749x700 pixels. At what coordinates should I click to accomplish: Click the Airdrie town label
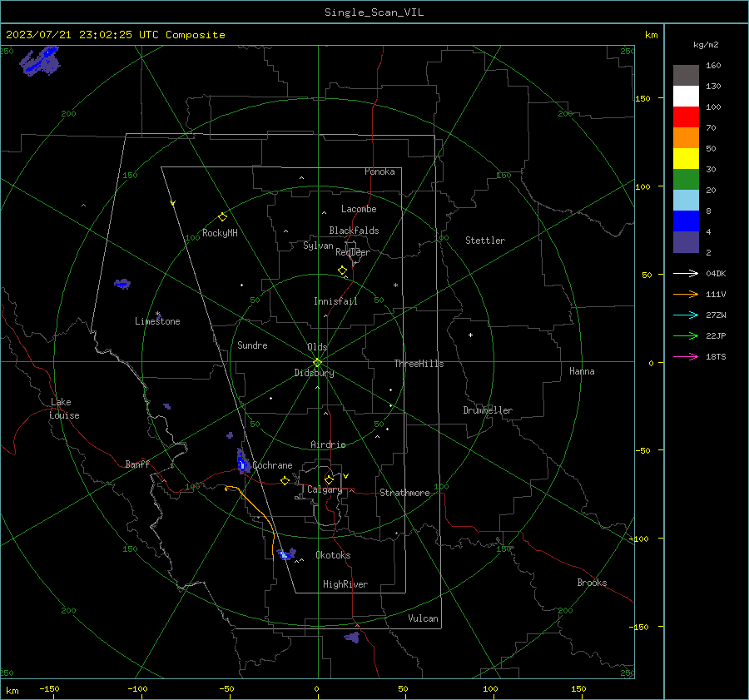point(328,444)
